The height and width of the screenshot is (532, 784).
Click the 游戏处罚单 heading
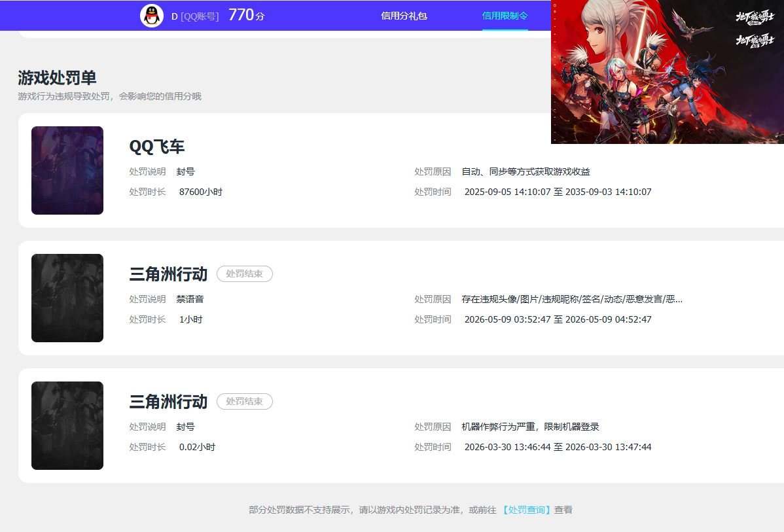point(57,77)
